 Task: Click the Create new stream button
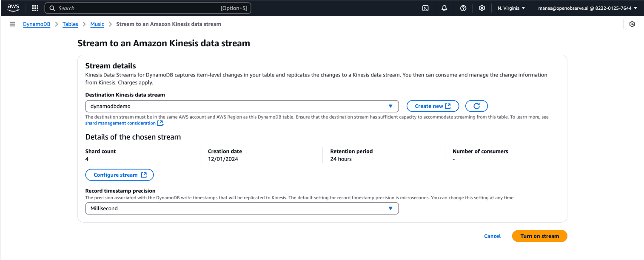pyautogui.click(x=433, y=106)
